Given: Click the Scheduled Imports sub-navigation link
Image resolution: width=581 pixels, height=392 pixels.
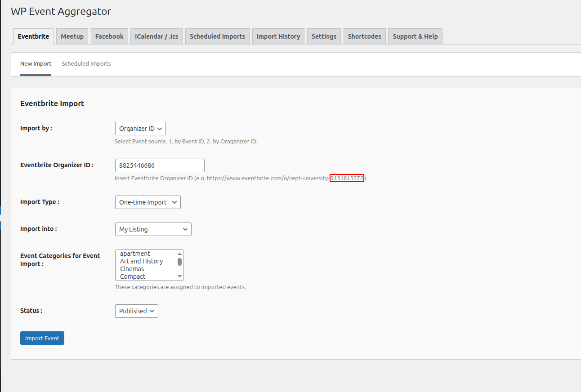Looking at the screenshot, I should pyautogui.click(x=86, y=64).
